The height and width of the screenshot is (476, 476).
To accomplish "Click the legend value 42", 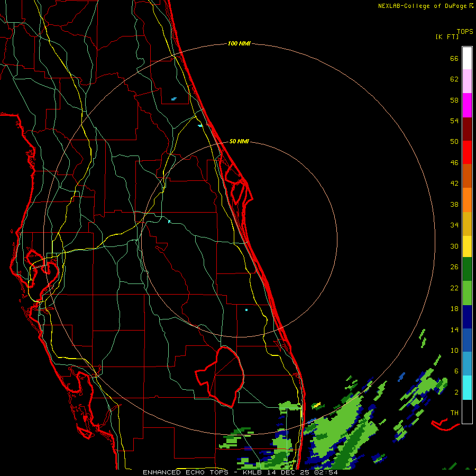I will (x=454, y=184).
